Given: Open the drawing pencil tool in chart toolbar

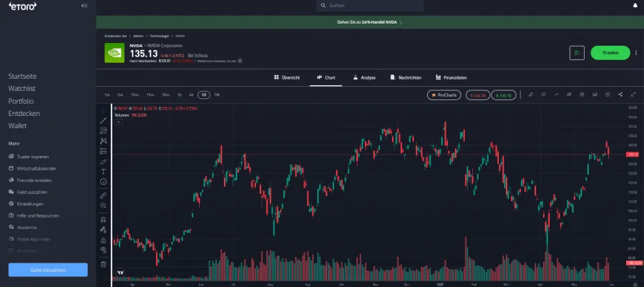Looking at the screenshot, I should click(x=531, y=95).
